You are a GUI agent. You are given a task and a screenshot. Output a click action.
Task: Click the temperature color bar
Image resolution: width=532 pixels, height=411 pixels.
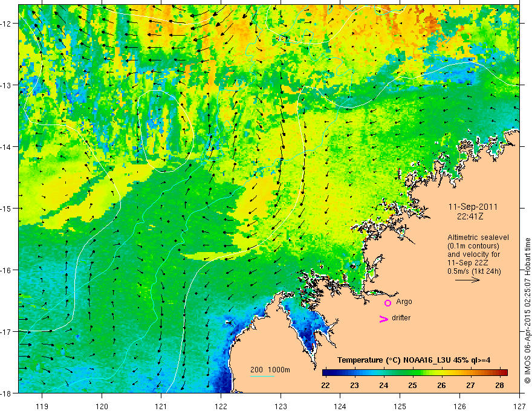(x=415, y=373)
